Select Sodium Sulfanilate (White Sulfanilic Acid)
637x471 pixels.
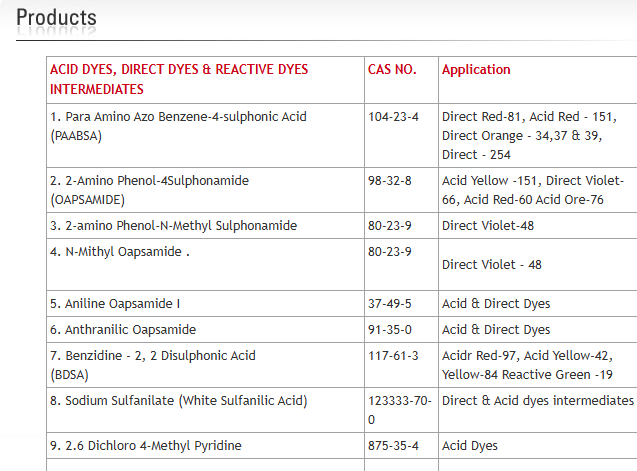point(178,401)
